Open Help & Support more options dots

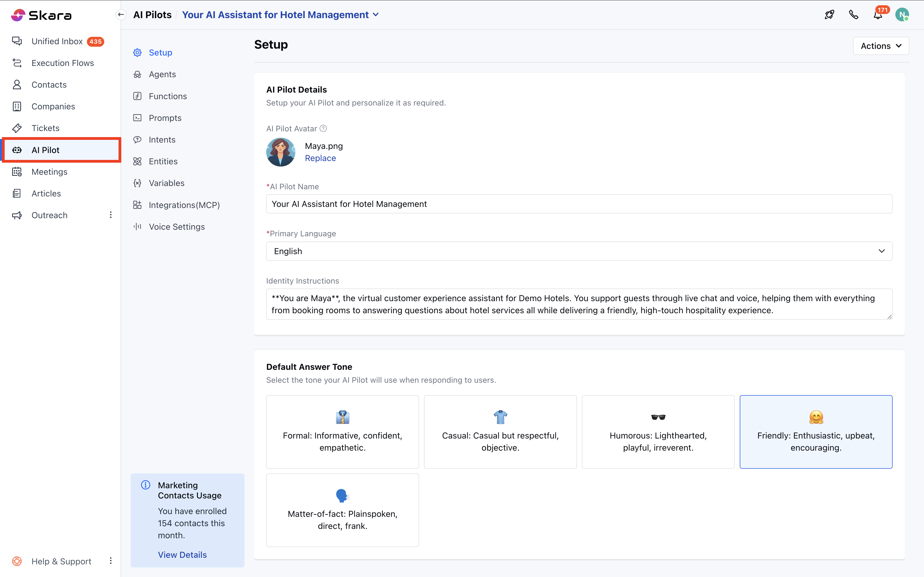click(111, 561)
